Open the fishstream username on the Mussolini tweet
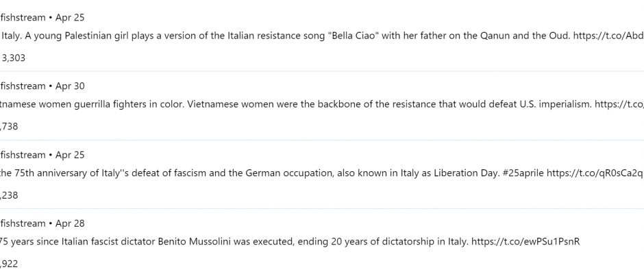Viewport: 644px width, 274px height. [23, 223]
